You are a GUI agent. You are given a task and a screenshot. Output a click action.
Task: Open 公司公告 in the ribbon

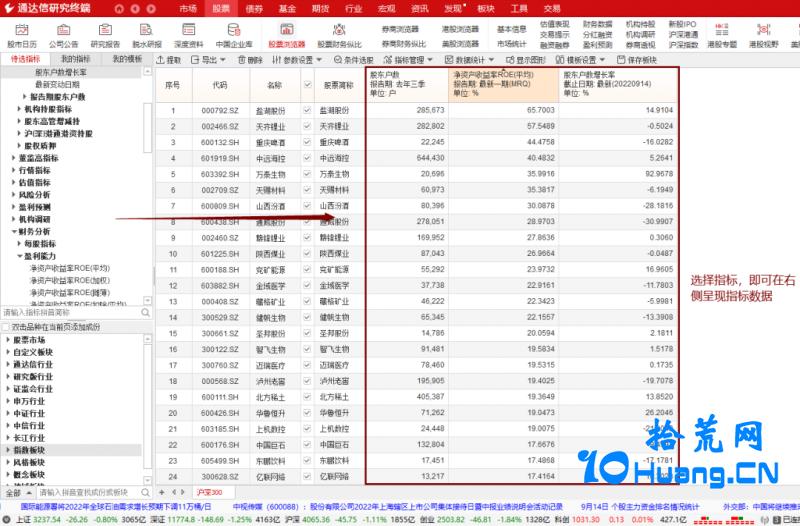pyautogui.click(x=63, y=36)
